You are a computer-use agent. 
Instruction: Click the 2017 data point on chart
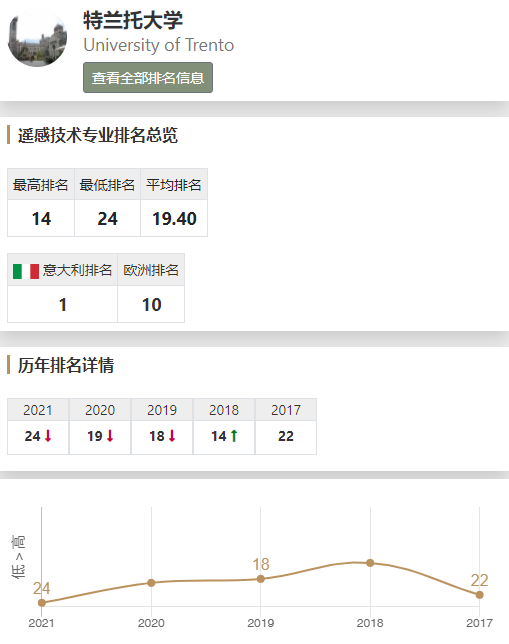tap(479, 595)
